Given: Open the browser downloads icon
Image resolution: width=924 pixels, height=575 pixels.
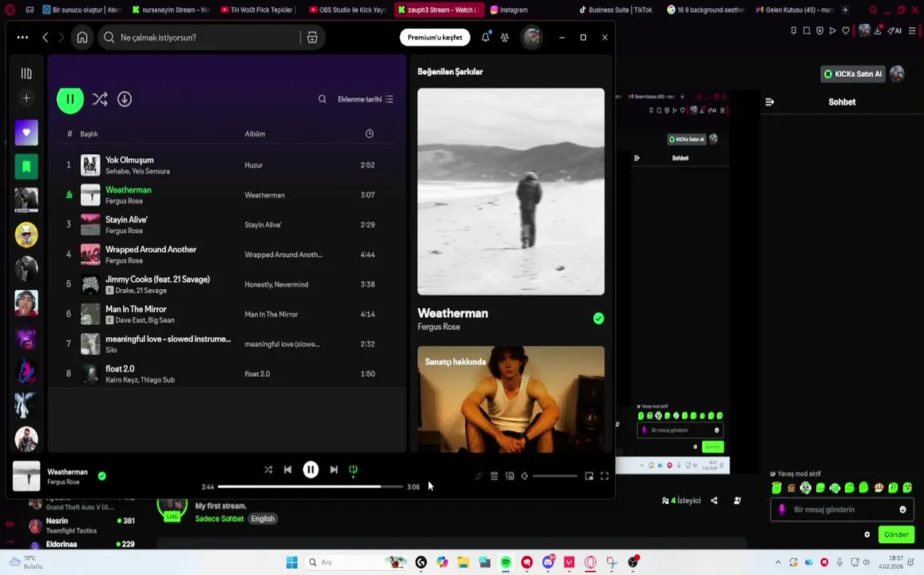Looking at the screenshot, I should point(878,30).
